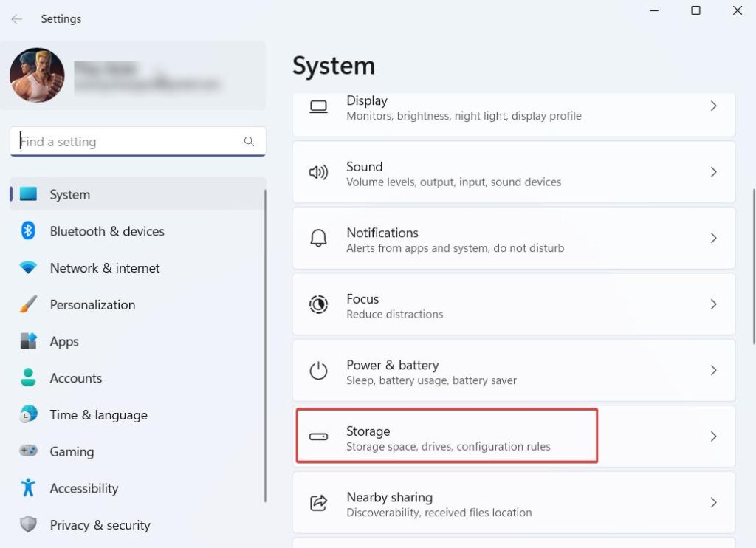Screen dimensions: 756x548
Task: Go to Apps label
Action: coord(64,341)
